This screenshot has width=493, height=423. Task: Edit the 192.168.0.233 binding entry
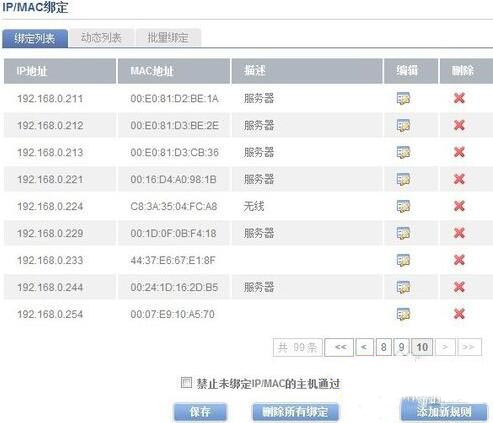[x=403, y=260]
